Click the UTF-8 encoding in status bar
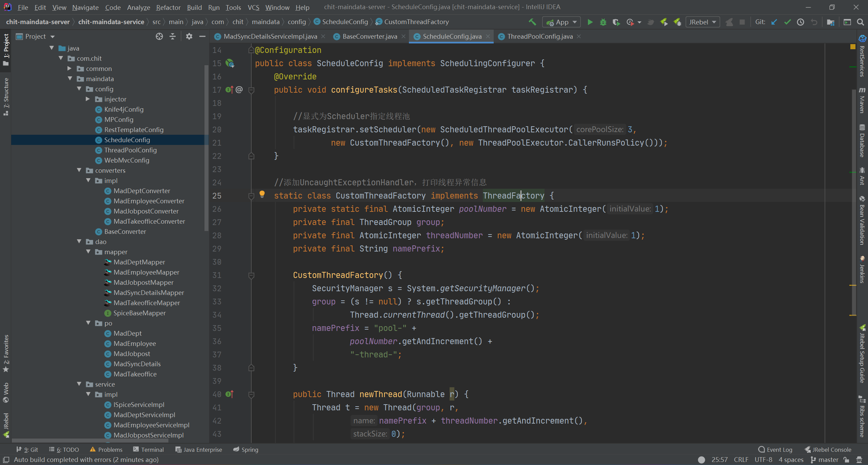This screenshot has height=465, width=868. (x=763, y=460)
